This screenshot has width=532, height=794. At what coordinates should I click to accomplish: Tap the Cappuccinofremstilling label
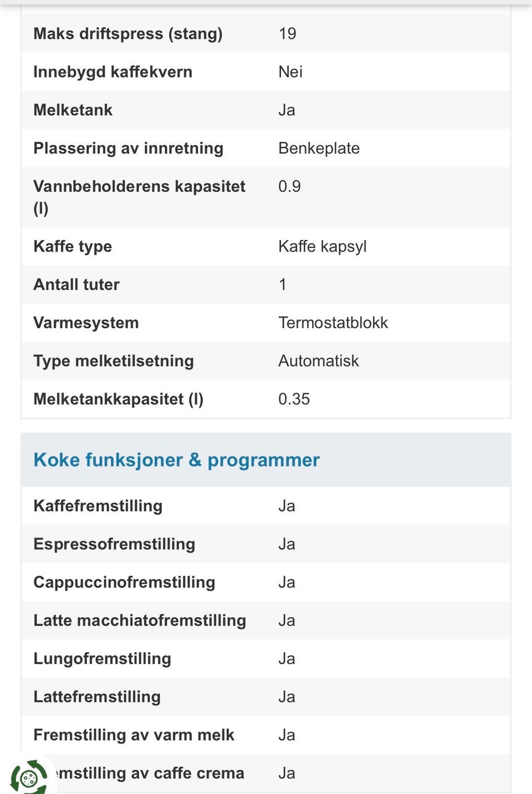pyautogui.click(x=124, y=582)
